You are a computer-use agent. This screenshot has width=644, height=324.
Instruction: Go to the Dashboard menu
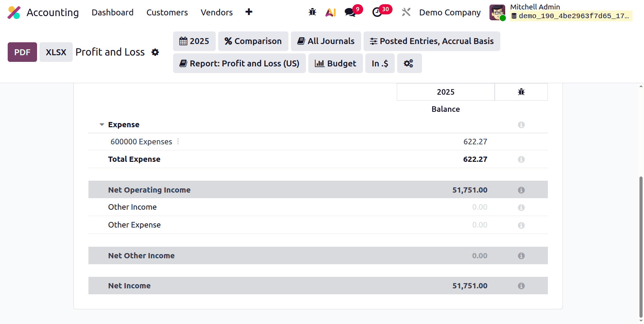(x=112, y=12)
